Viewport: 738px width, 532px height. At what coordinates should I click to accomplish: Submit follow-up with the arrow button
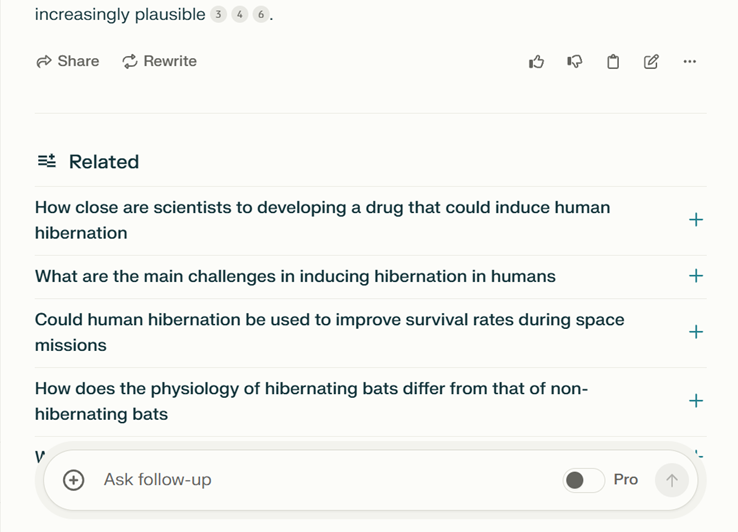click(672, 480)
